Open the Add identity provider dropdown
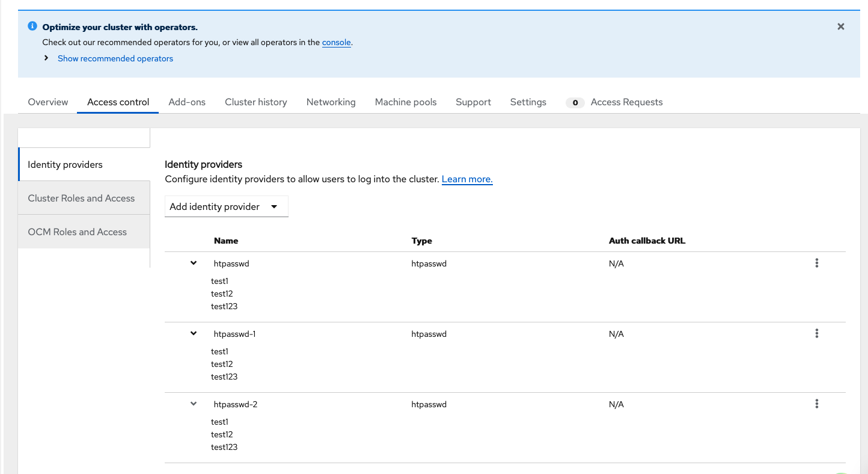The image size is (868, 474). 226,206
